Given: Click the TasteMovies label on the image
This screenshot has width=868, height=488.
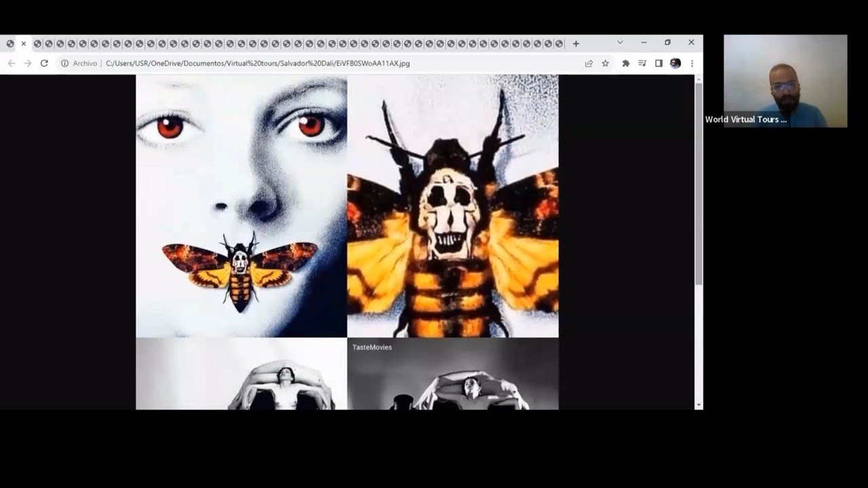Looking at the screenshot, I should coord(372,348).
